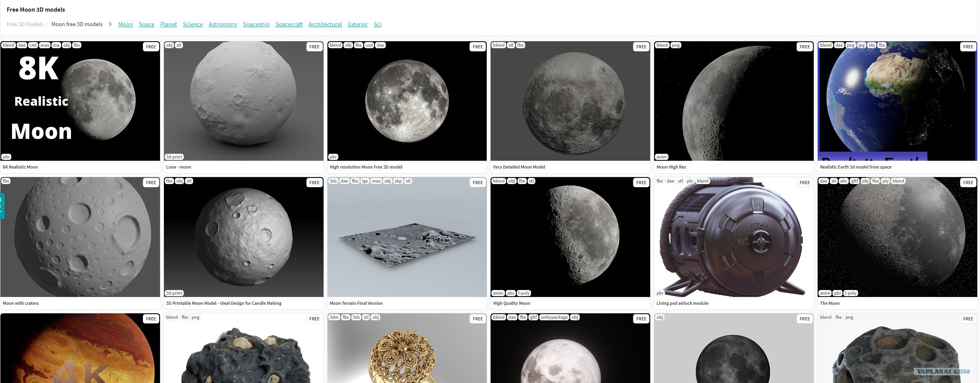Click FREE badge on Luna - moon card
The height and width of the screenshot is (383, 980).
coord(315,47)
